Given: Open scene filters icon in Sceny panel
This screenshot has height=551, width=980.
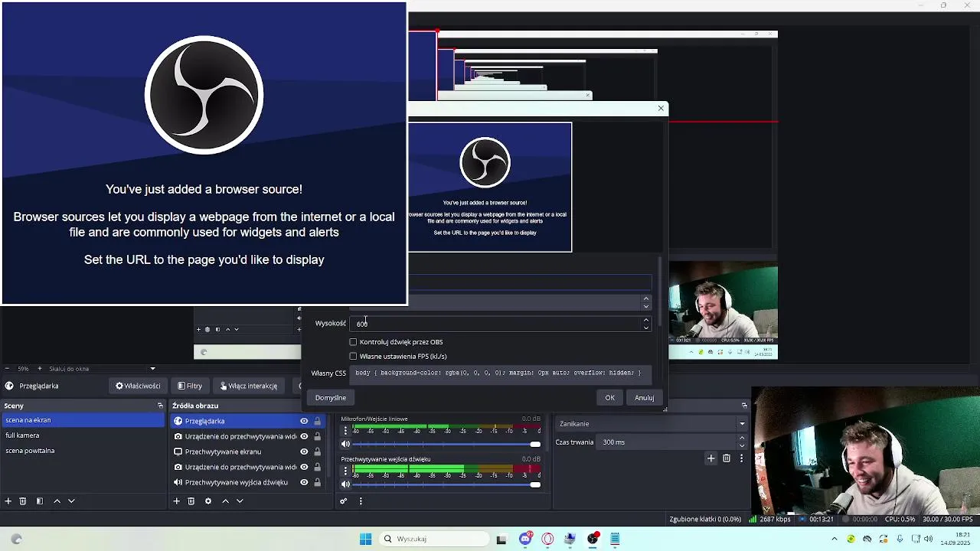Looking at the screenshot, I should tap(40, 501).
